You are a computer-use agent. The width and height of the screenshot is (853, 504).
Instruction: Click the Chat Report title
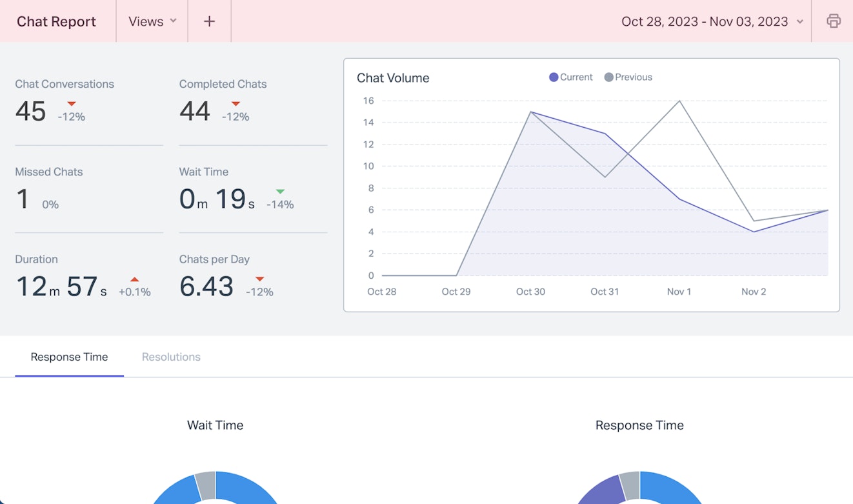coord(56,21)
